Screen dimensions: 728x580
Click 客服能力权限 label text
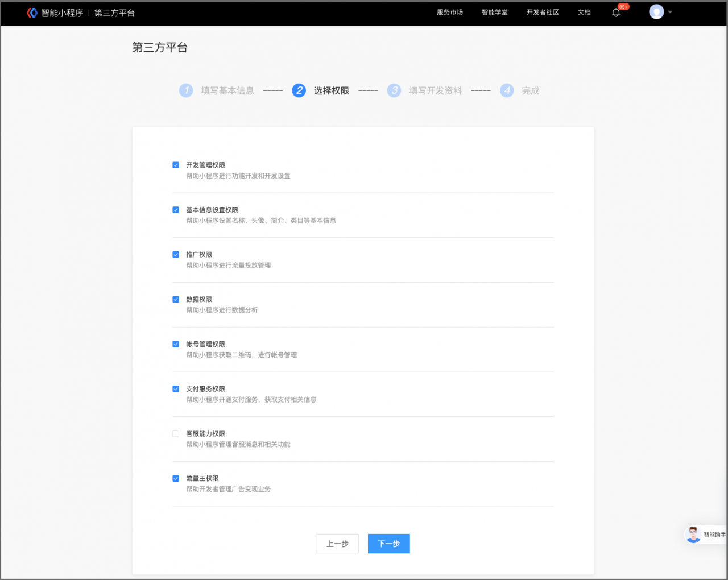point(206,434)
